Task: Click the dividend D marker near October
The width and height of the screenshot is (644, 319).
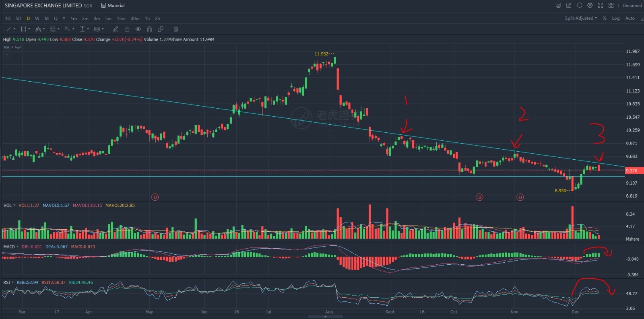Action: coord(479,197)
